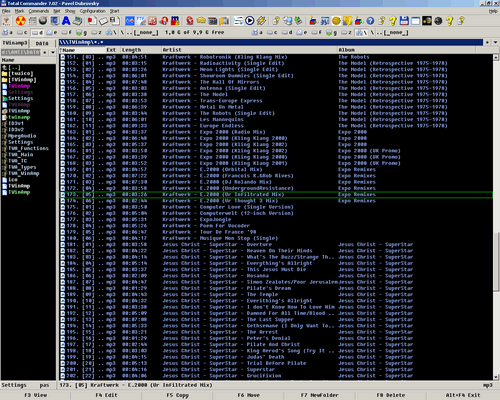
Task: Switch left panel to drive c
Action: pos(22,33)
